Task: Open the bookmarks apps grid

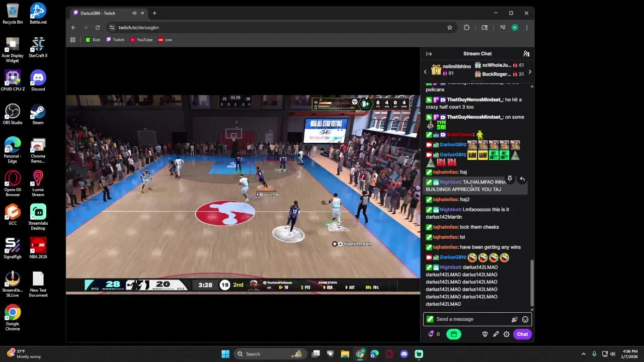Action: (72, 40)
